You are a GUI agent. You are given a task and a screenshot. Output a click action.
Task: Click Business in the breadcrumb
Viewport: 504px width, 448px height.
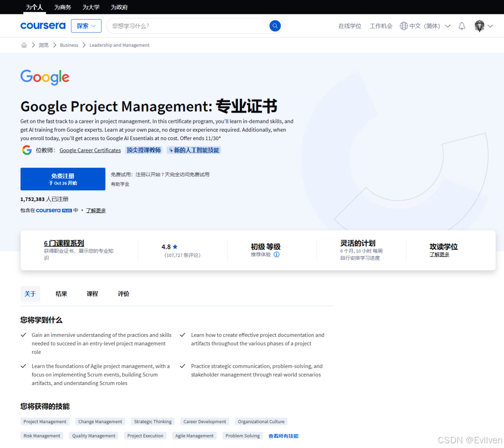click(69, 45)
